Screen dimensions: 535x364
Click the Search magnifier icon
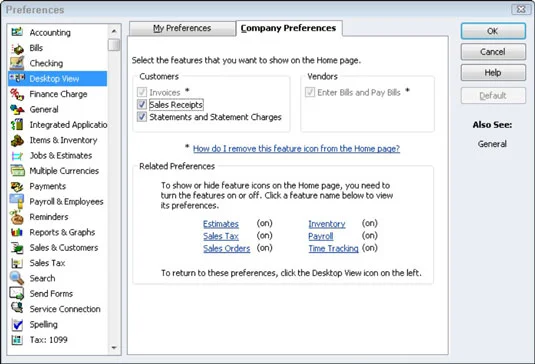(x=17, y=278)
